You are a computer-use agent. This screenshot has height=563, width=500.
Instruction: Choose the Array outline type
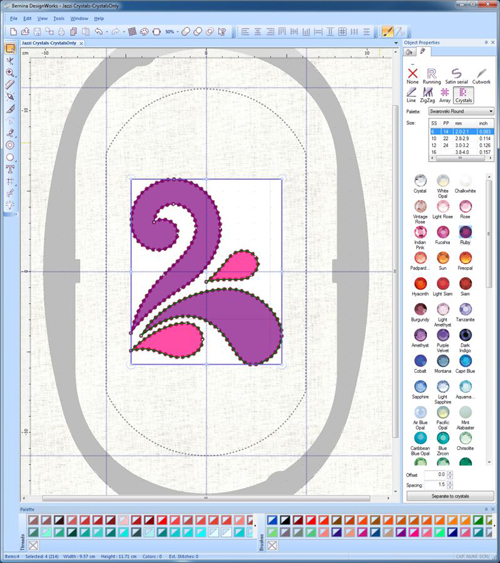445,95
